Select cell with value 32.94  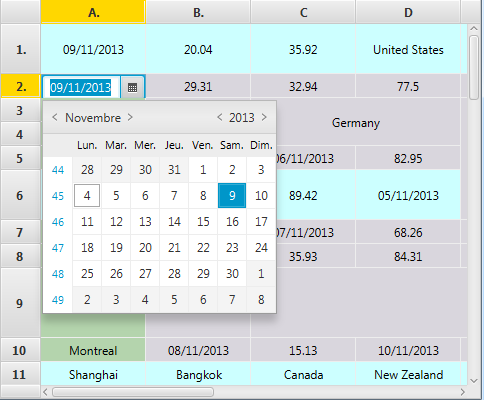(x=303, y=87)
